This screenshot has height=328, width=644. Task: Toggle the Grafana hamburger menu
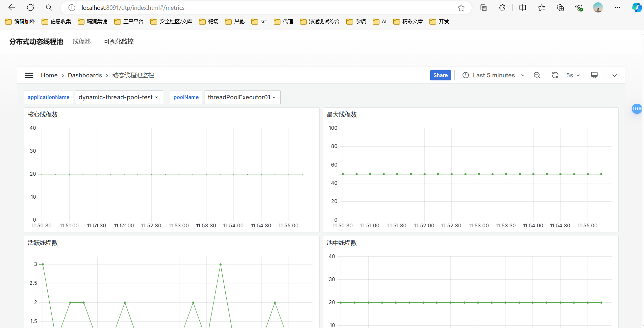[29, 75]
